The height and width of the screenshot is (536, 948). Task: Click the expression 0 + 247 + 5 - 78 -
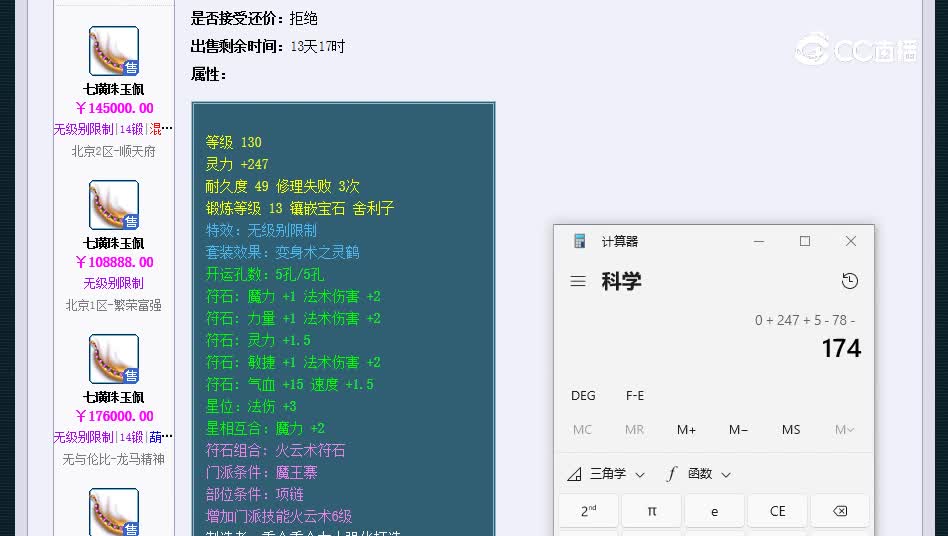point(805,320)
